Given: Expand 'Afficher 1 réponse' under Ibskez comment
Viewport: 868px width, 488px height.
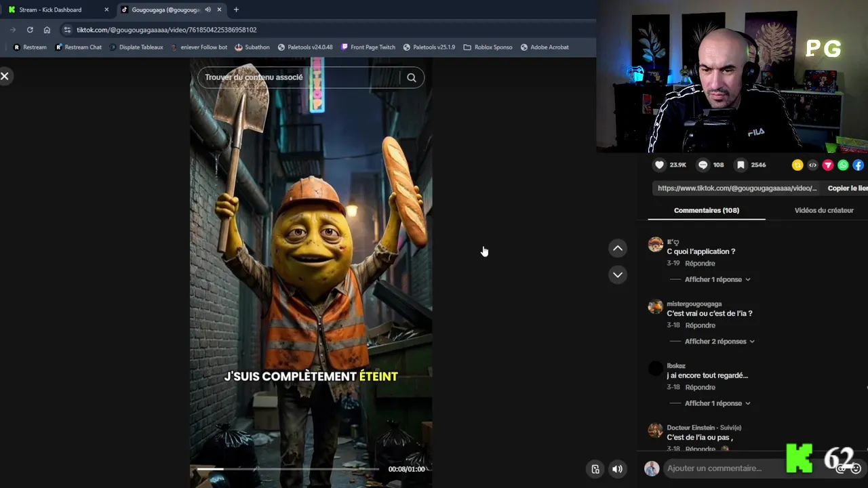Looking at the screenshot, I should (x=717, y=403).
